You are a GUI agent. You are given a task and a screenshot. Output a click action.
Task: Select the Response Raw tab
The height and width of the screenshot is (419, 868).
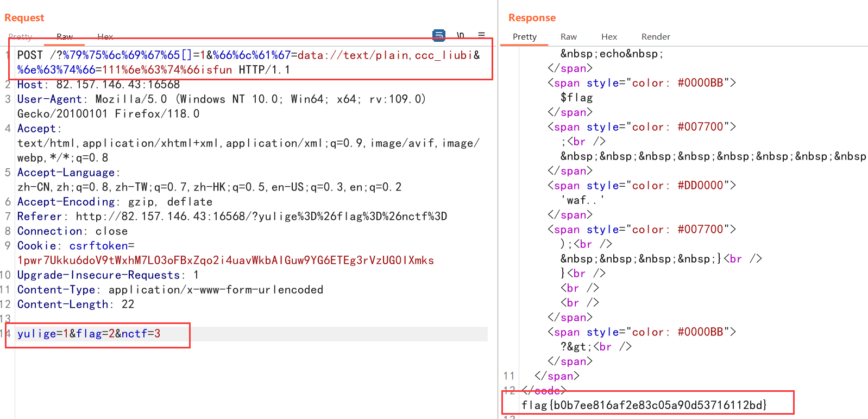[569, 37]
